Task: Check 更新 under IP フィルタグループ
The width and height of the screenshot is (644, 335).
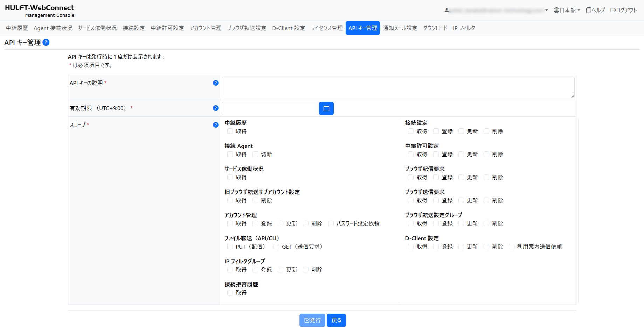Action: click(281, 270)
